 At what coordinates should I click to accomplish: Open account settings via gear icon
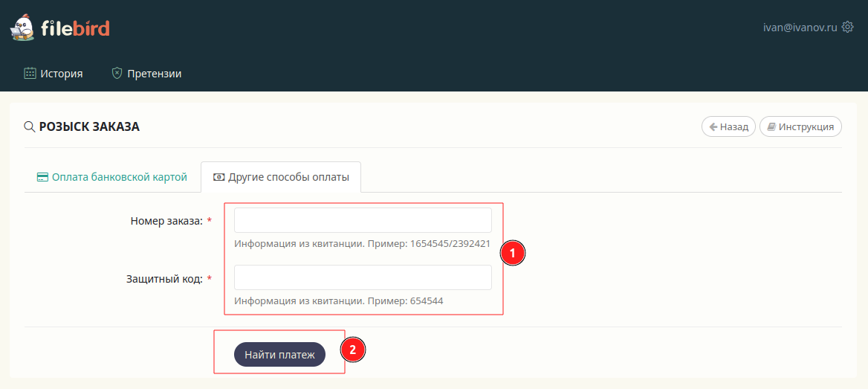coord(847,28)
